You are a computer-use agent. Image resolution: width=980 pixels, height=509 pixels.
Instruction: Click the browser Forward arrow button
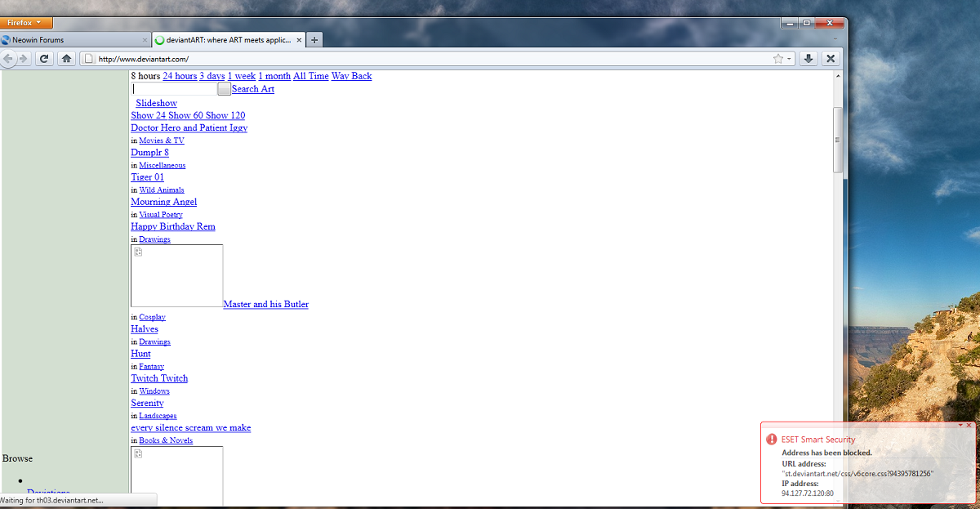point(24,59)
